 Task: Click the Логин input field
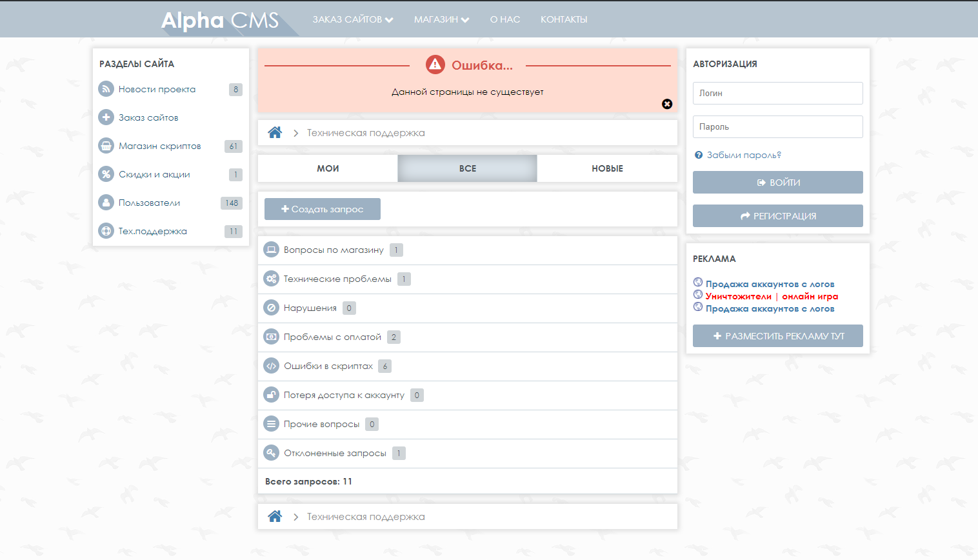(777, 93)
